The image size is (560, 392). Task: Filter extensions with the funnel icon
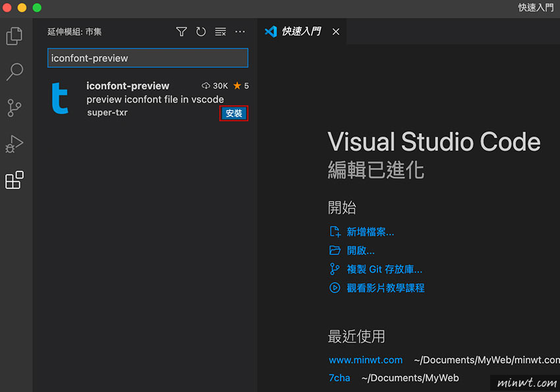[x=181, y=32]
